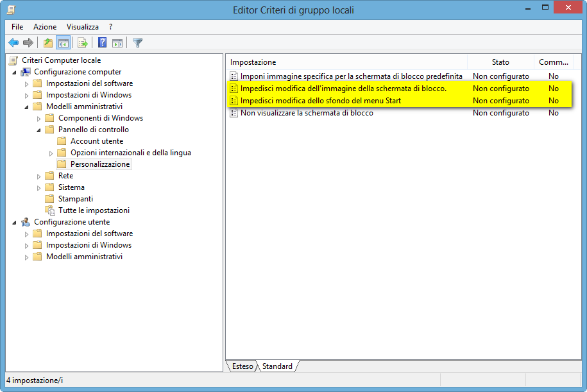The image size is (587, 392).
Task: Select Impedisci modifica dello sfondo del menu Start
Action: point(321,101)
